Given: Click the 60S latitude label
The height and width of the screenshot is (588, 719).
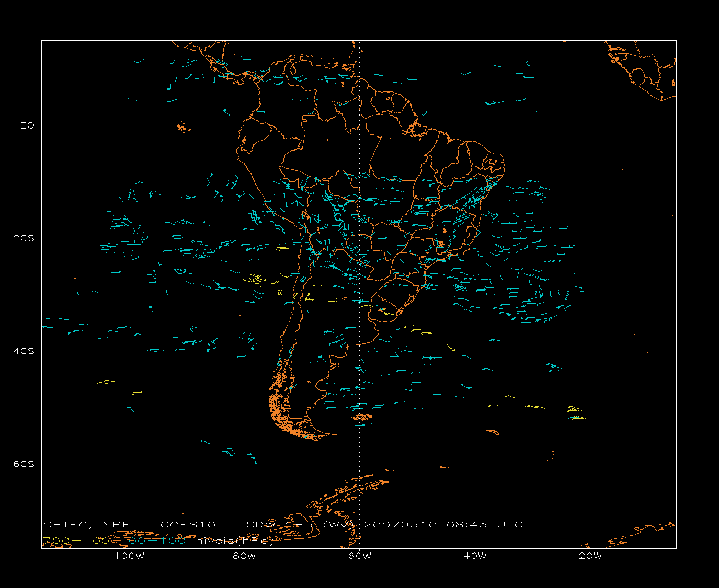Looking at the screenshot, I should click(24, 464).
